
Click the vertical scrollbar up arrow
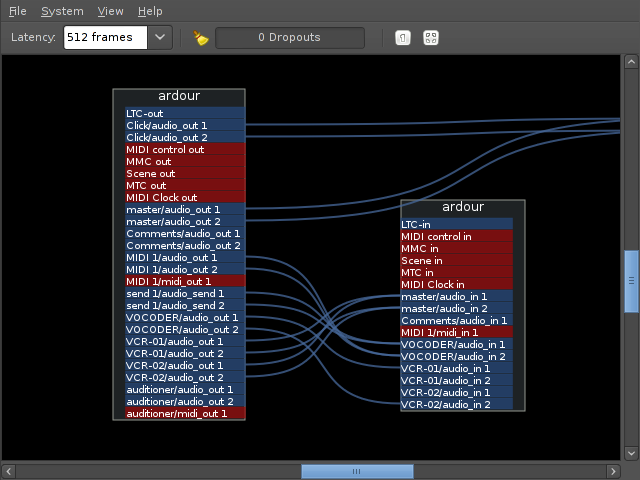pyautogui.click(x=631, y=62)
